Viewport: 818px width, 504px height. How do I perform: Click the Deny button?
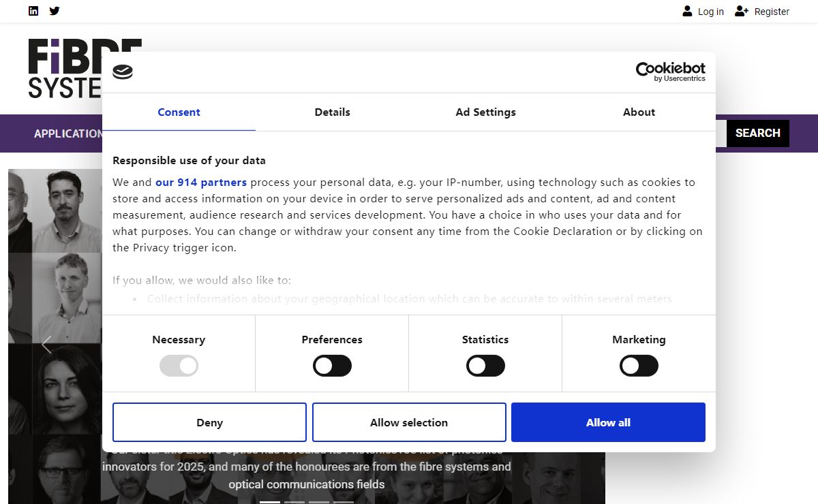click(x=209, y=422)
